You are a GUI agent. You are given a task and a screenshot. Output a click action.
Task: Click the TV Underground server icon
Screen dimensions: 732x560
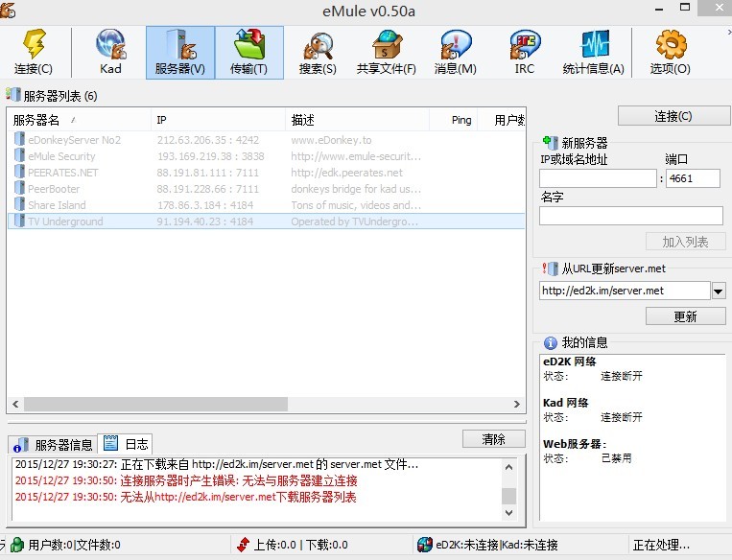click(x=19, y=221)
